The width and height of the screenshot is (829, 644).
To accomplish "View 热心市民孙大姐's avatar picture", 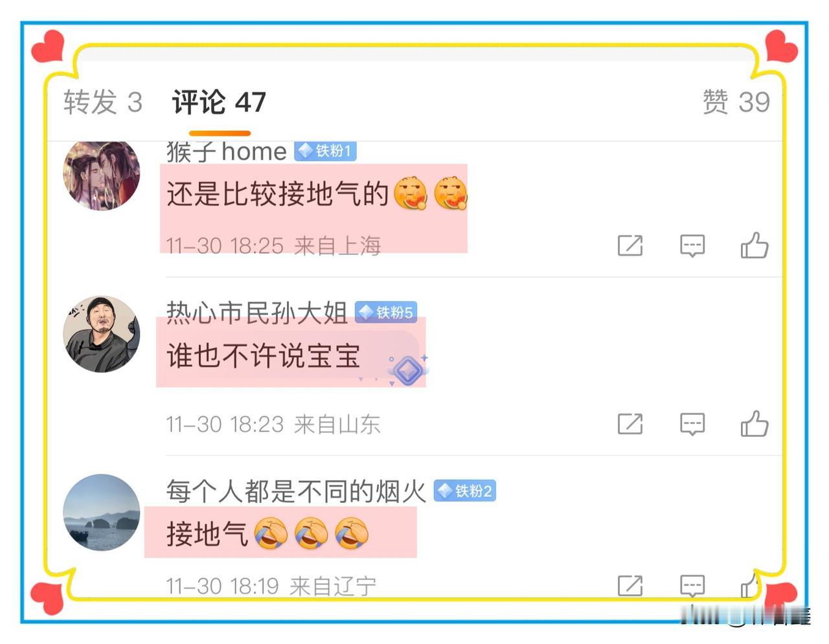I will point(102,334).
